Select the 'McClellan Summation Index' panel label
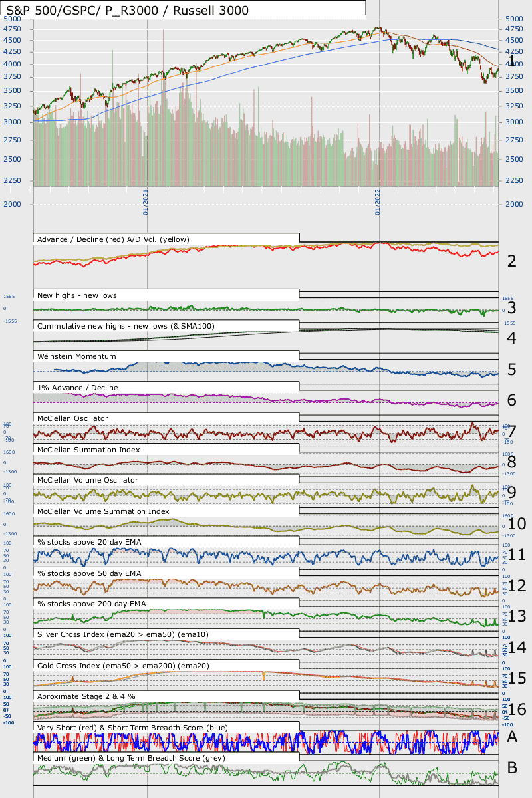 (88, 450)
